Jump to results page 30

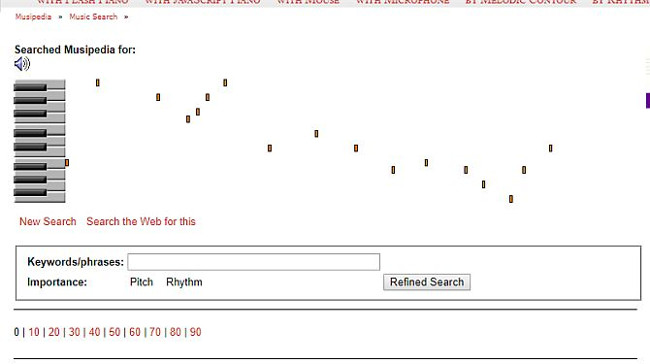pos(74,332)
